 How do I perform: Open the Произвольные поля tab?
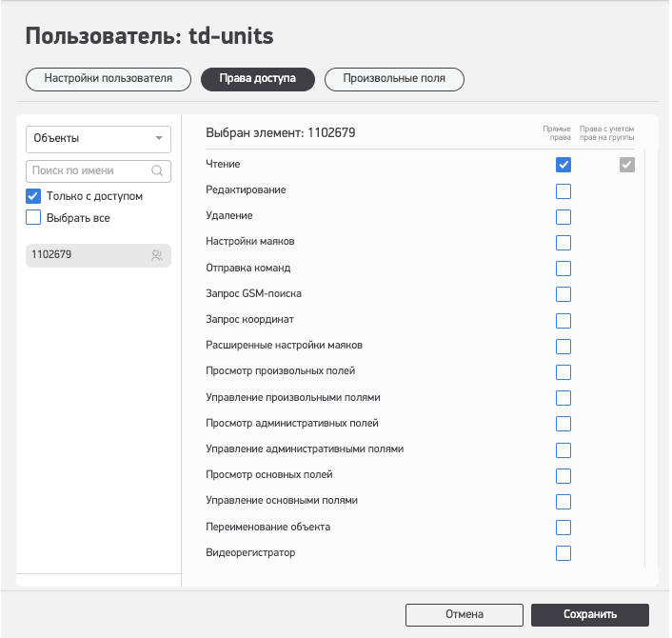point(394,79)
